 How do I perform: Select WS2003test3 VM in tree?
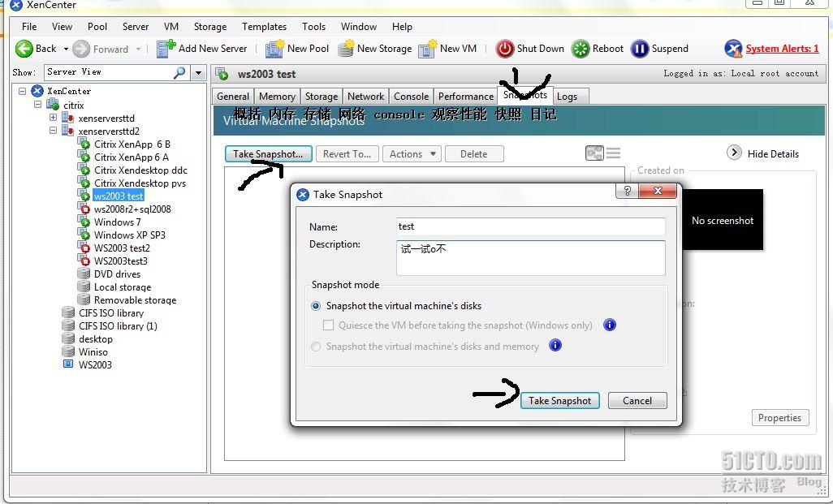[x=121, y=261]
